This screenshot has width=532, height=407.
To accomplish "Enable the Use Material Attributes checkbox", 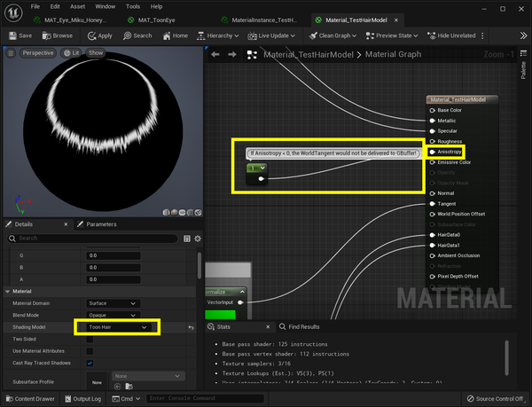I will point(90,351).
